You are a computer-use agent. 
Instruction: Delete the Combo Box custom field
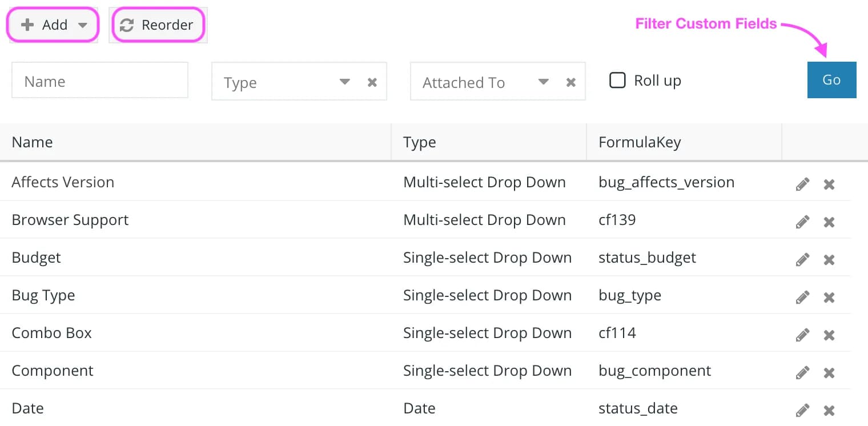pyautogui.click(x=829, y=335)
